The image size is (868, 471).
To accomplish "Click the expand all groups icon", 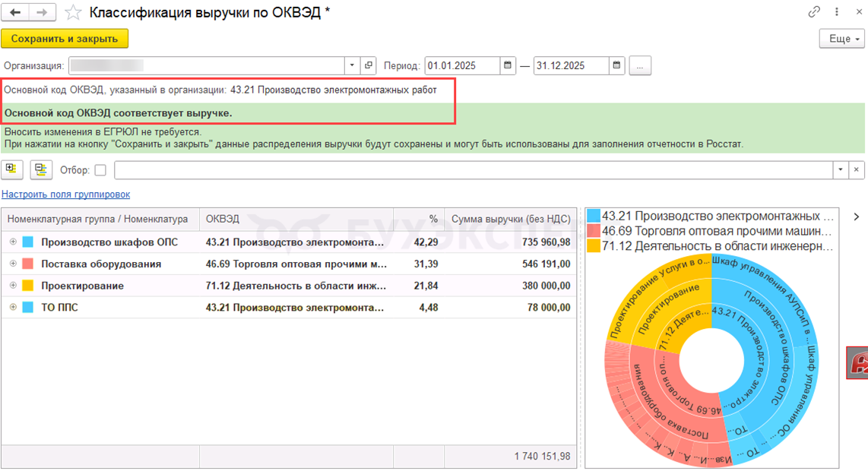I will 11,169.
